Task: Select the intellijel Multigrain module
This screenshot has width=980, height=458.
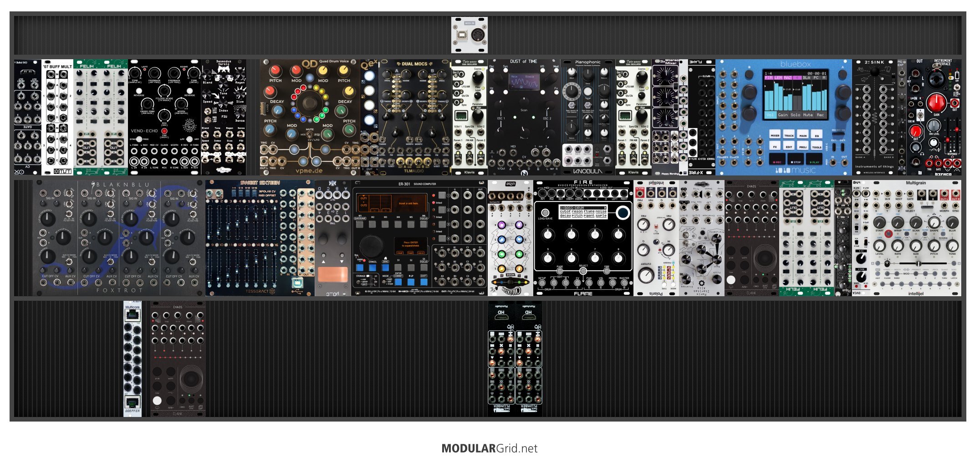Action: pyautogui.click(x=916, y=238)
